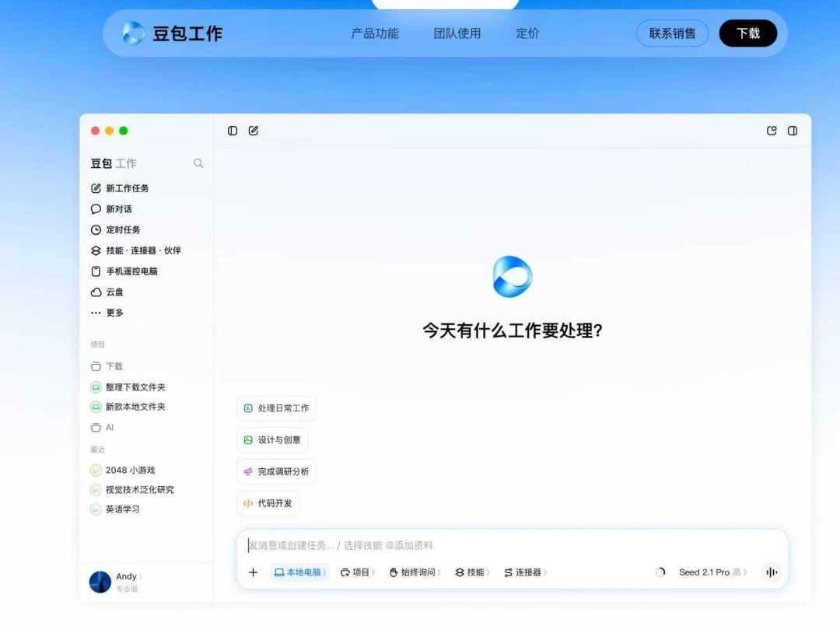840x626 pixels.
Task: Click the phone icon beside 手机遥控电脑
Action: point(96,271)
